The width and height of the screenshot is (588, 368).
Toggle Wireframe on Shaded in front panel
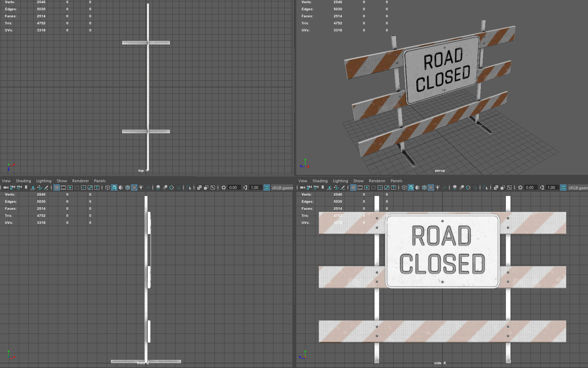(128, 188)
